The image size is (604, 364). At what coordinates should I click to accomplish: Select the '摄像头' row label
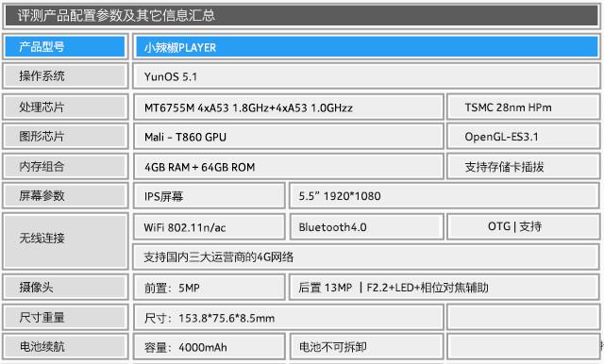[65, 287]
